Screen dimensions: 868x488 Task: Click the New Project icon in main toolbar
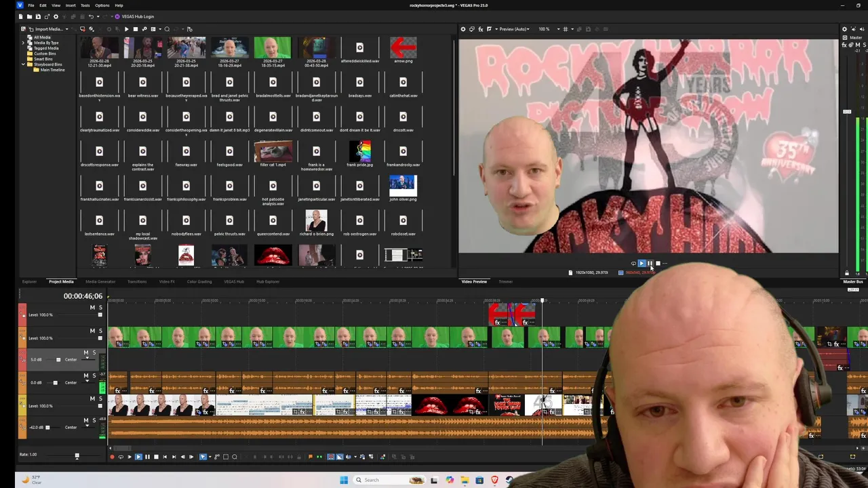tap(20, 16)
